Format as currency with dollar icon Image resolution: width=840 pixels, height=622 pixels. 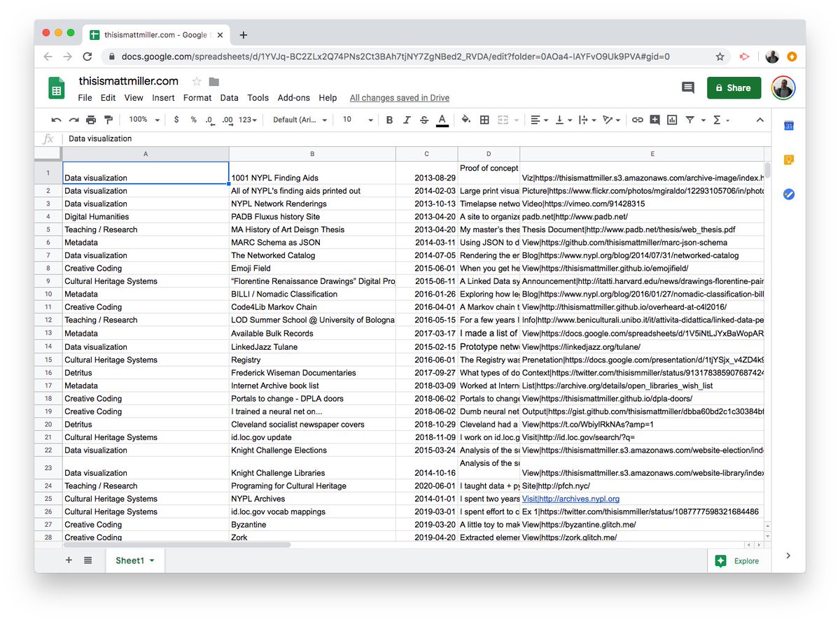[176, 120]
